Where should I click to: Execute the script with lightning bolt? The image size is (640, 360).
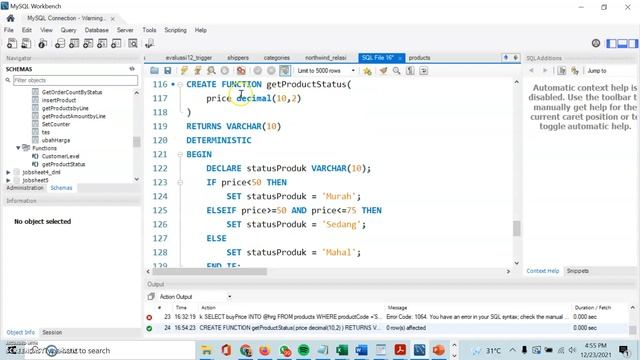(x=184, y=71)
